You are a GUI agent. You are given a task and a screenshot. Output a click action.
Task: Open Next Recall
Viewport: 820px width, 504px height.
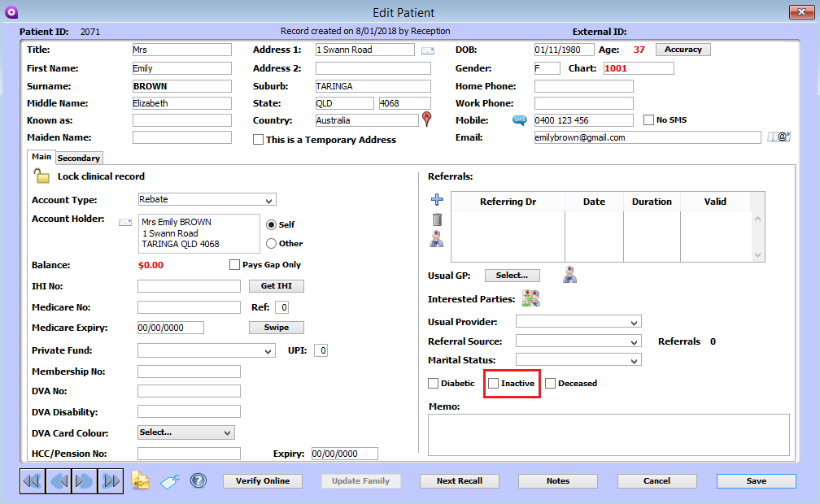click(460, 481)
